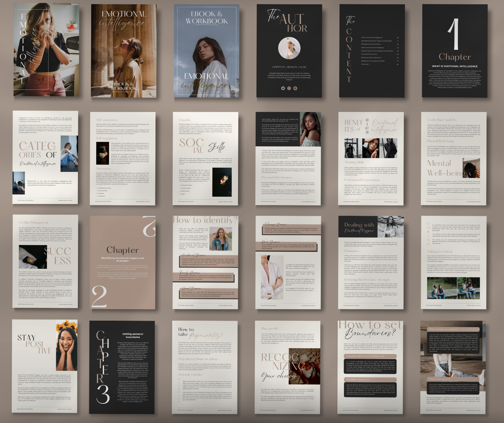
Task: Click the Instagram icon on the Author page
Action: point(289,88)
